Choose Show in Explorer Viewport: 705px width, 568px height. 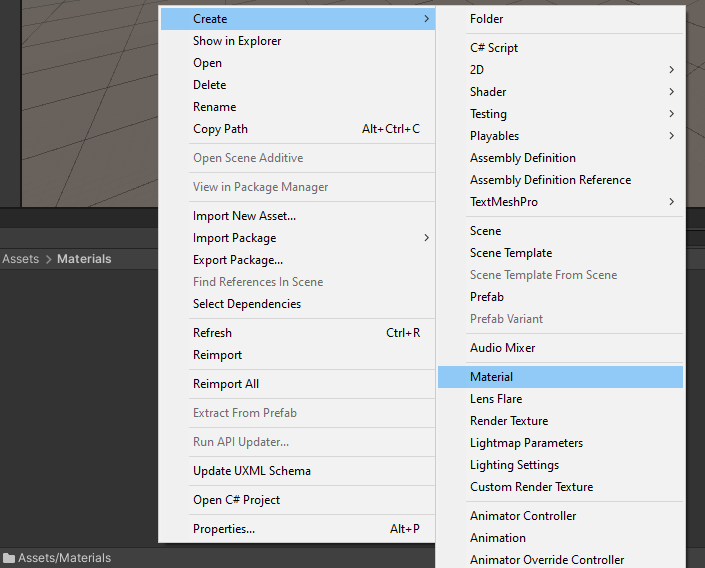click(237, 41)
